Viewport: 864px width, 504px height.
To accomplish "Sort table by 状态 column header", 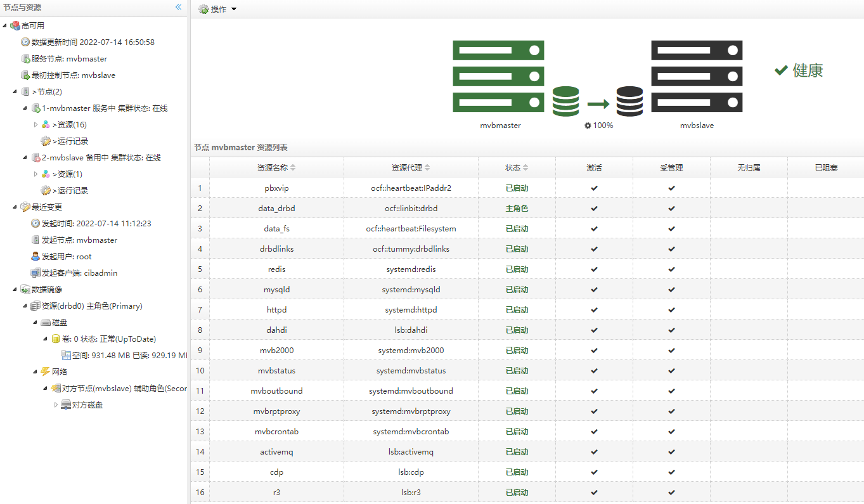I will point(516,168).
